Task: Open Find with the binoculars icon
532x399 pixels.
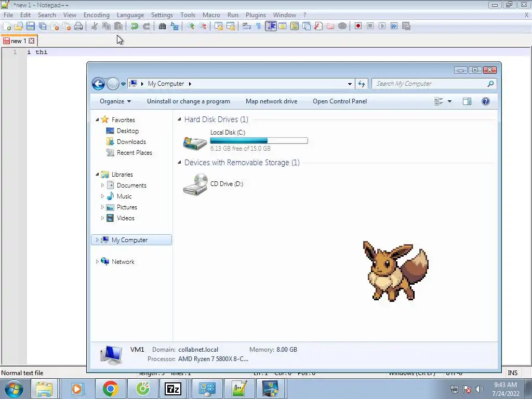Action: (x=162, y=26)
